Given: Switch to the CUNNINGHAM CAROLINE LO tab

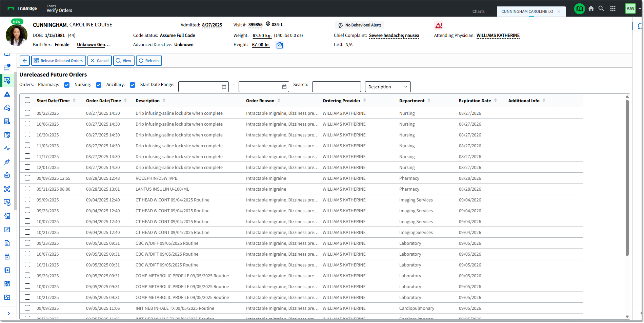Looking at the screenshot, I should [x=527, y=11].
